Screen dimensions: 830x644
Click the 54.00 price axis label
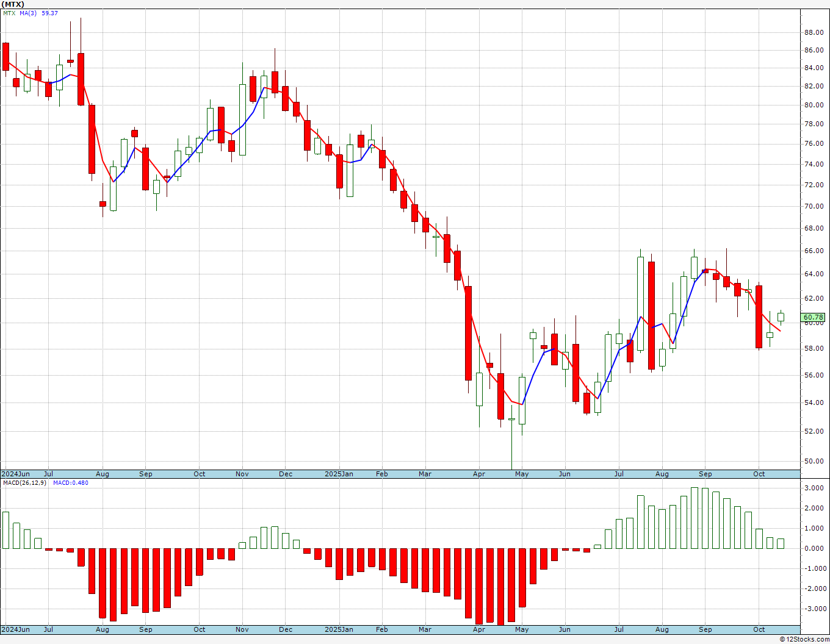[814, 402]
